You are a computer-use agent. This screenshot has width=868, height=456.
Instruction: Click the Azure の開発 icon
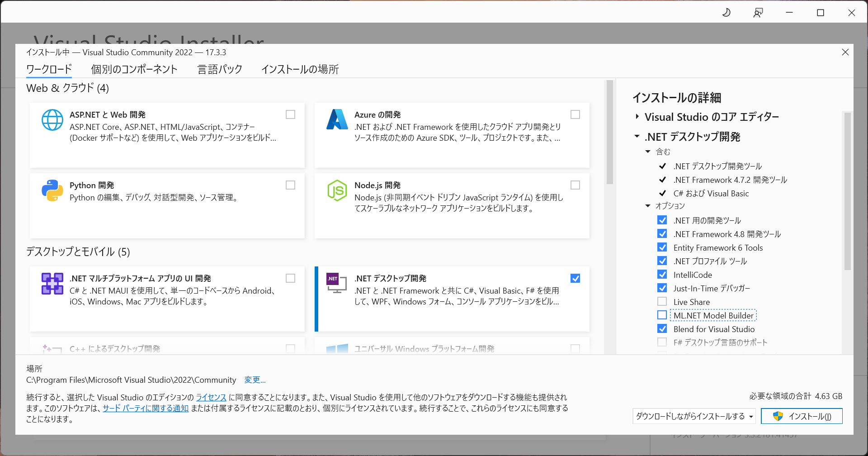pos(337,120)
